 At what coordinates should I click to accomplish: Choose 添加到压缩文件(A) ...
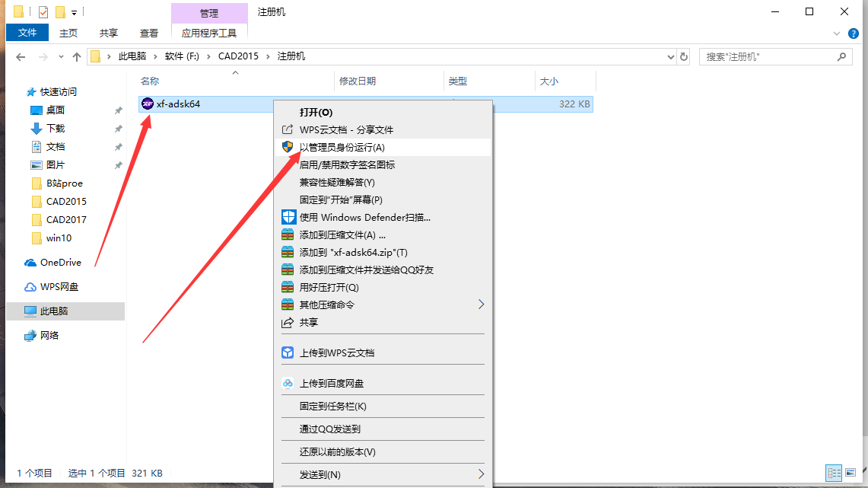(x=383, y=234)
